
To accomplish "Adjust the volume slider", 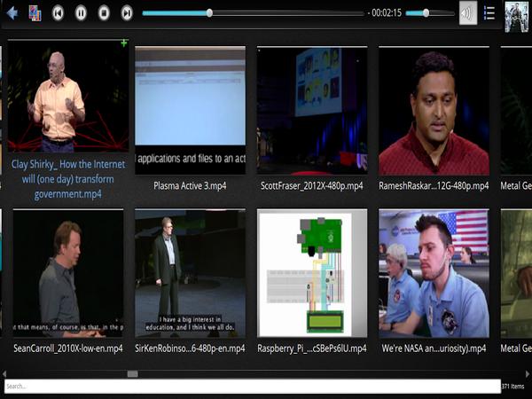I will [x=426, y=13].
